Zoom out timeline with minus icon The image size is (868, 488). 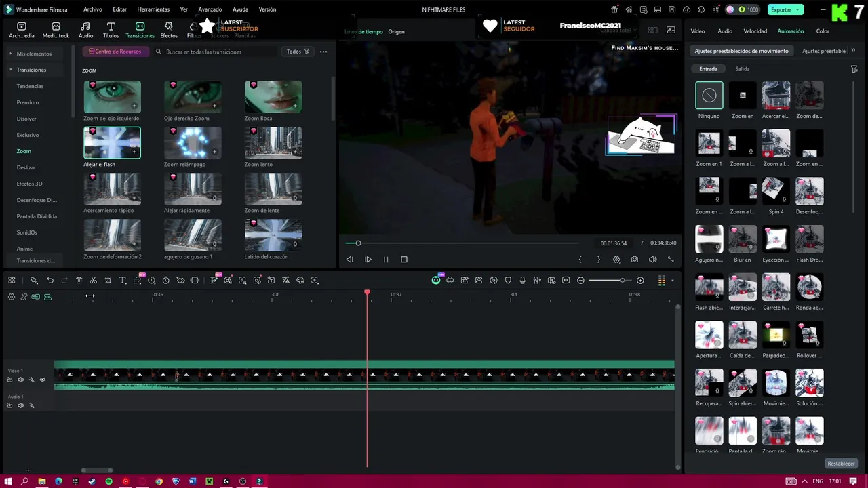[580, 281]
